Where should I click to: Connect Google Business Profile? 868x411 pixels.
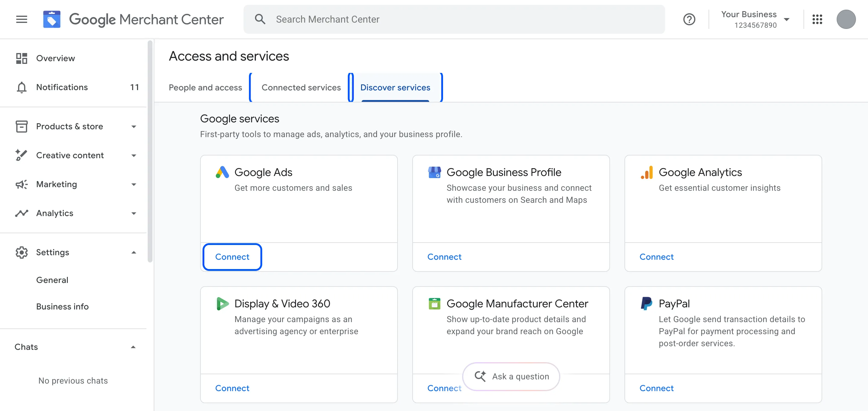click(x=444, y=257)
